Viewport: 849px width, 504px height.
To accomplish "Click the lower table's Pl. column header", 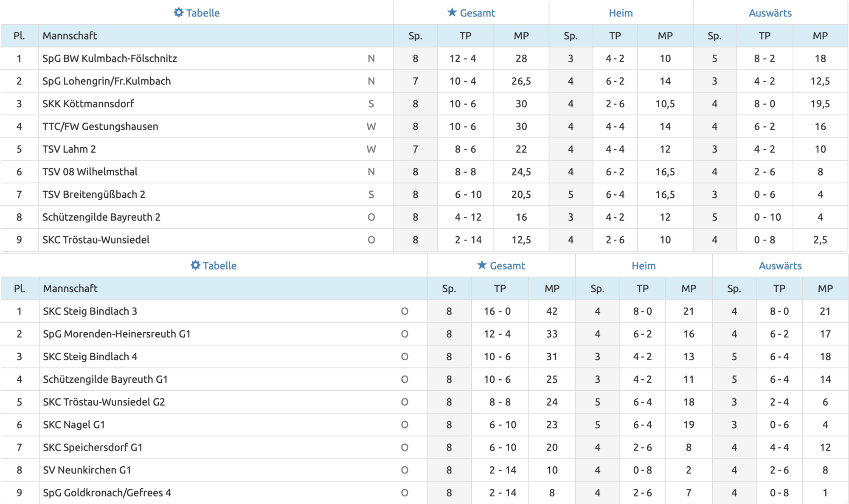I will click(20, 289).
